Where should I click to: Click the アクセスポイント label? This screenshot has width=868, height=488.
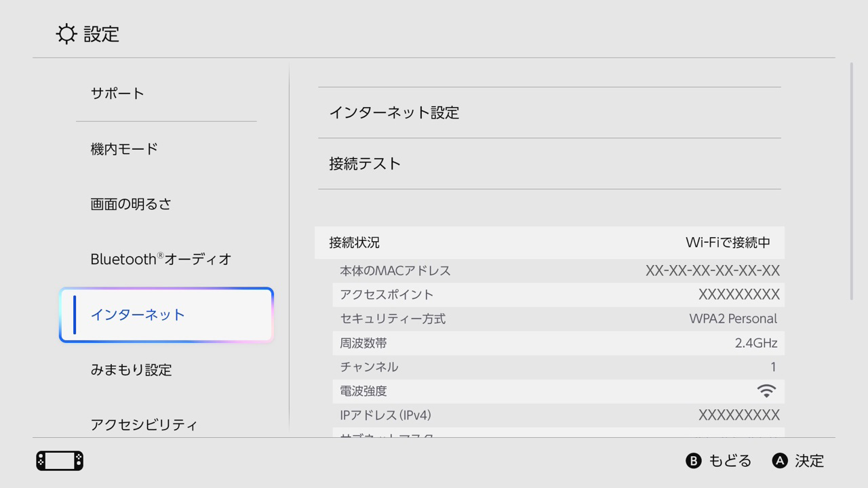click(387, 295)
